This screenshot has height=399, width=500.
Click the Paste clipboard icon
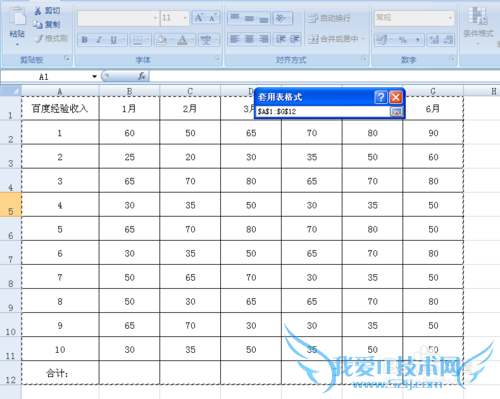pos(17,17)
